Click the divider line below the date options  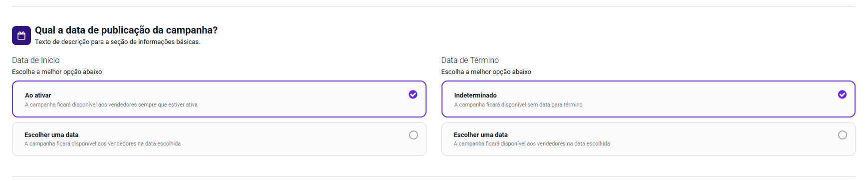[x=434, y=176]
